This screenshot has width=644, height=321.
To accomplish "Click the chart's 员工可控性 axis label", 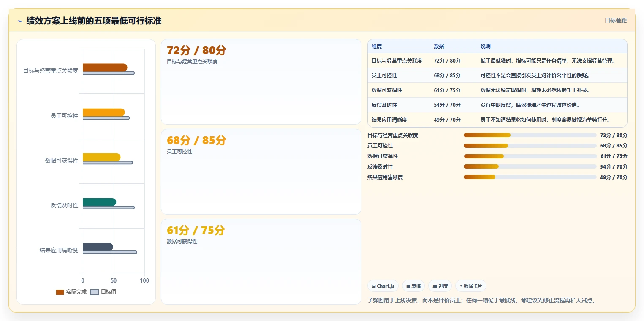I will [x=64, y=116].
